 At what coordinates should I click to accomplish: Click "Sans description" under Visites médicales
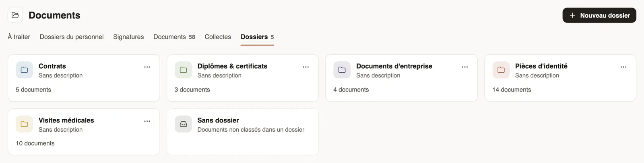tap(60, 130)
